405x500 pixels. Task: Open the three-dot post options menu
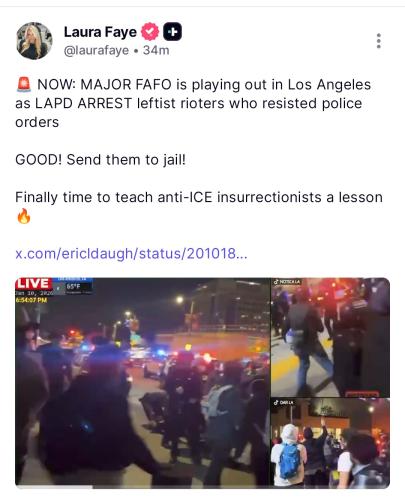378,41
